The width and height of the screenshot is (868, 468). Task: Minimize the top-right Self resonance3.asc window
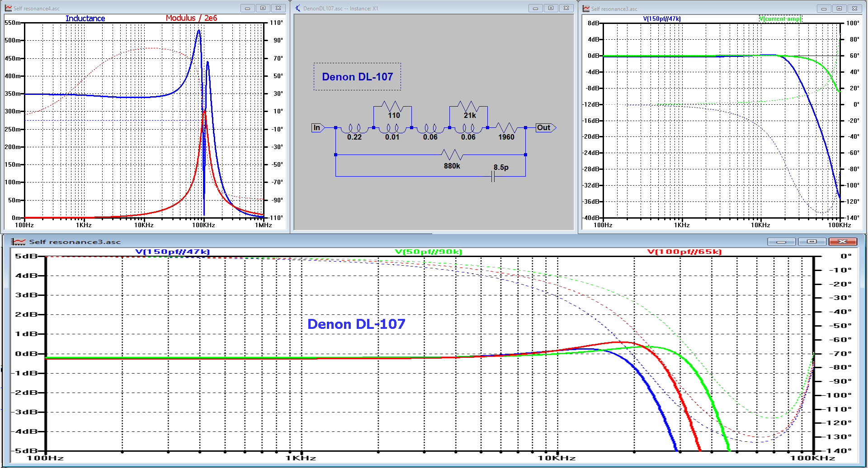point(824,9)
